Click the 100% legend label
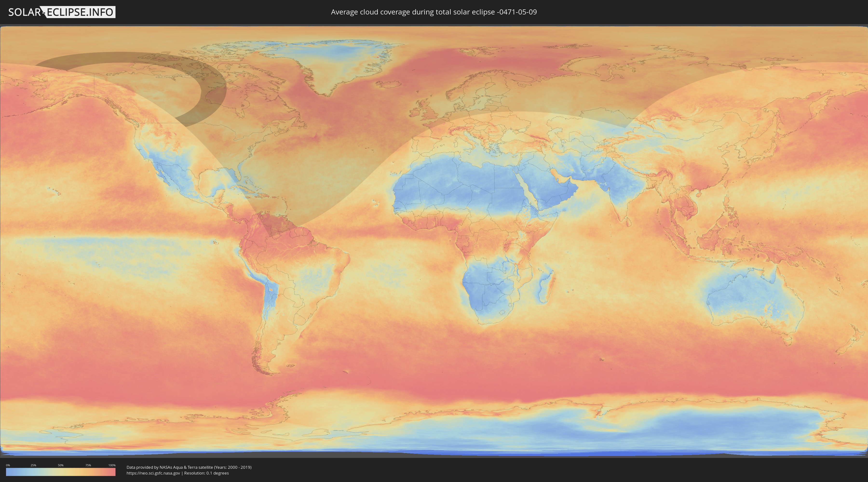Viewport: 868px width, 482px height. (112, 465)
